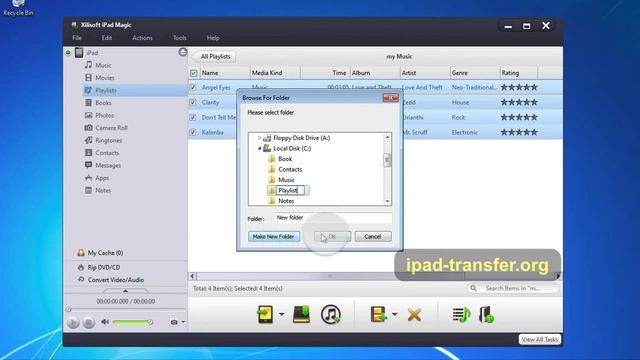The image size is (640, 360).
Task: Click export to iTunes icon
Action: [331, 315]
